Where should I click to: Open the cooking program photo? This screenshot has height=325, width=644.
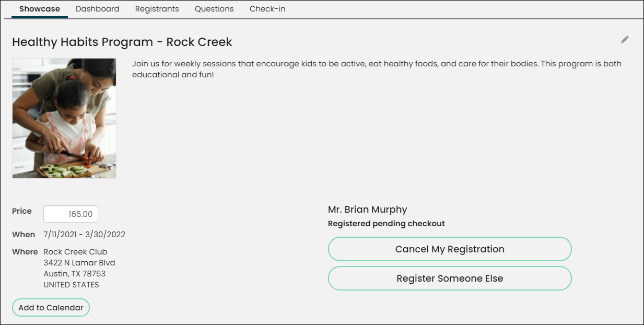click(64, 119)
